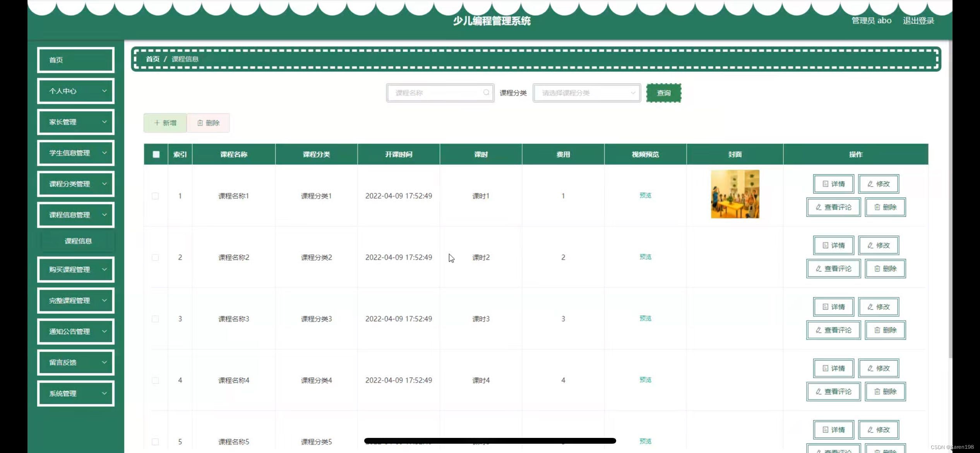This screenshot has width=980, height=453.
Task: Expand the 系统管理 sidebar menu
Action: pos(76,393)
